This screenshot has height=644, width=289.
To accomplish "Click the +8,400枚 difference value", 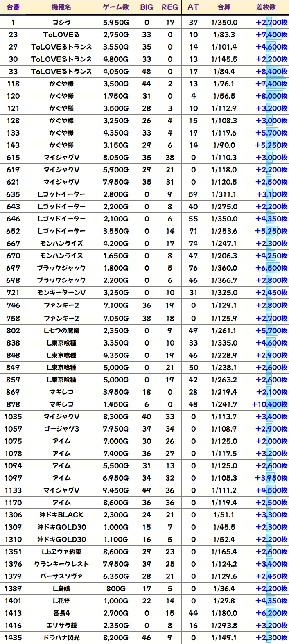I will [266, 72].
